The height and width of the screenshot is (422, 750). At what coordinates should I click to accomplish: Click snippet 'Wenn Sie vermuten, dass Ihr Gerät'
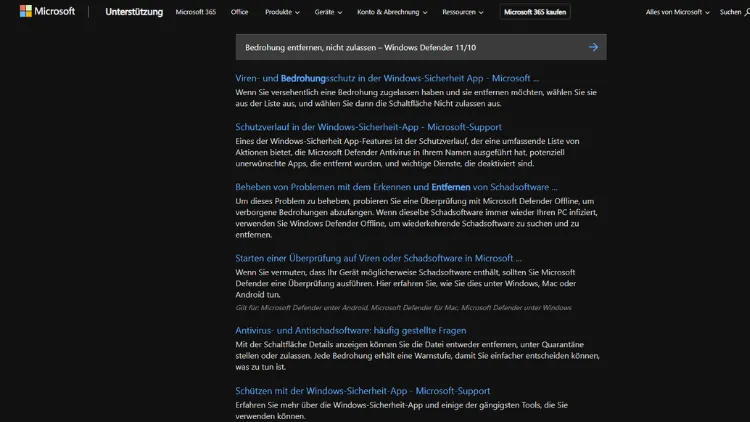click(x=406, y=283)
